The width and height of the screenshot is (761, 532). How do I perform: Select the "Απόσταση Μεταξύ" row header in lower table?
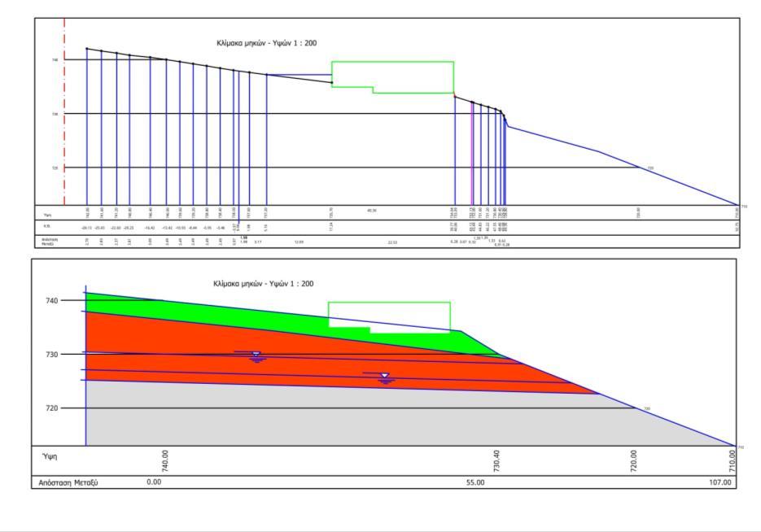68,483
